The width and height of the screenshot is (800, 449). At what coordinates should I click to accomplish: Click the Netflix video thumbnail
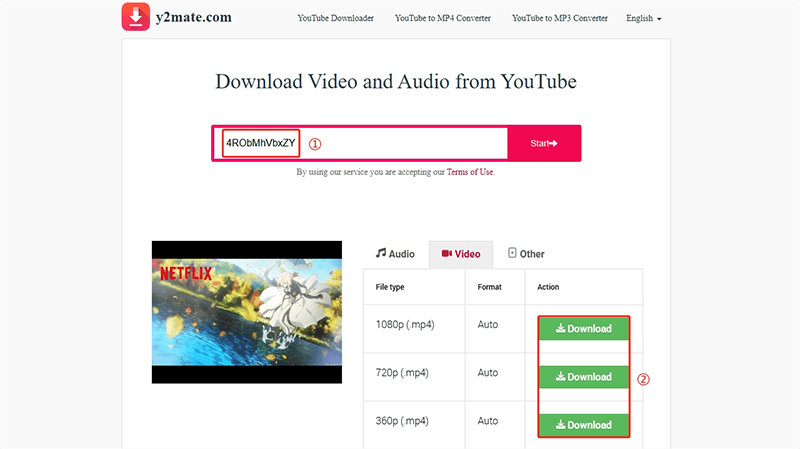[246, 311]
